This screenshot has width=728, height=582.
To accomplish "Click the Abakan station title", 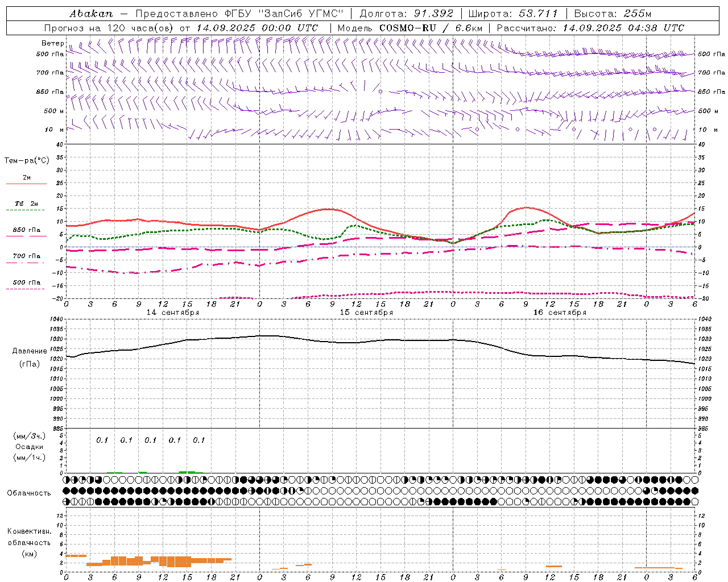I will (x=91, y=13).
